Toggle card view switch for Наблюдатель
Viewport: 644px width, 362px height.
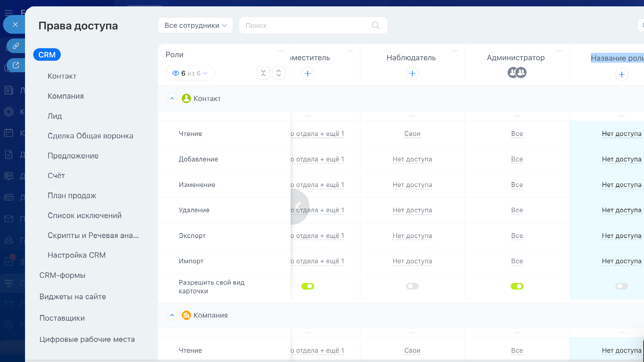pyautogui.click(x=412, y=286)
